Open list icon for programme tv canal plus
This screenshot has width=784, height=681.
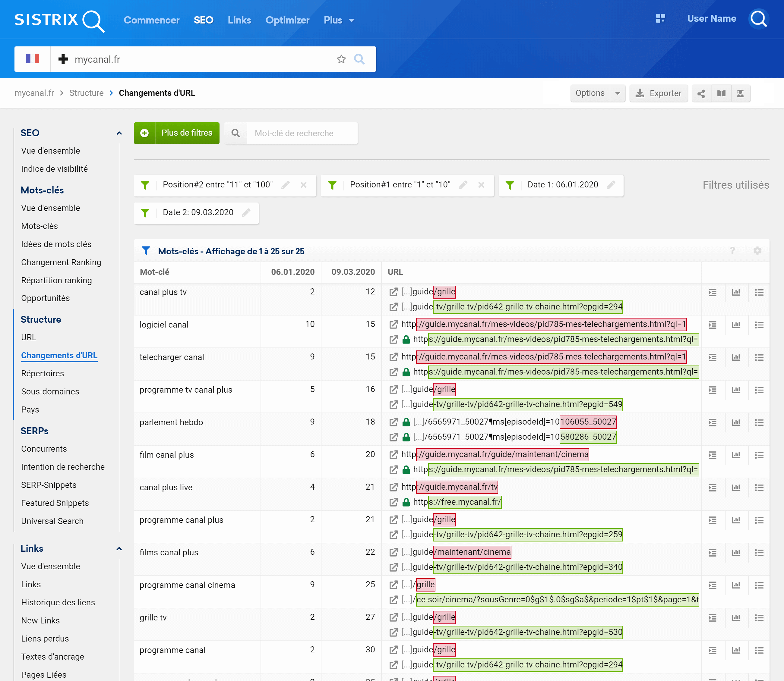coord(759,390)
